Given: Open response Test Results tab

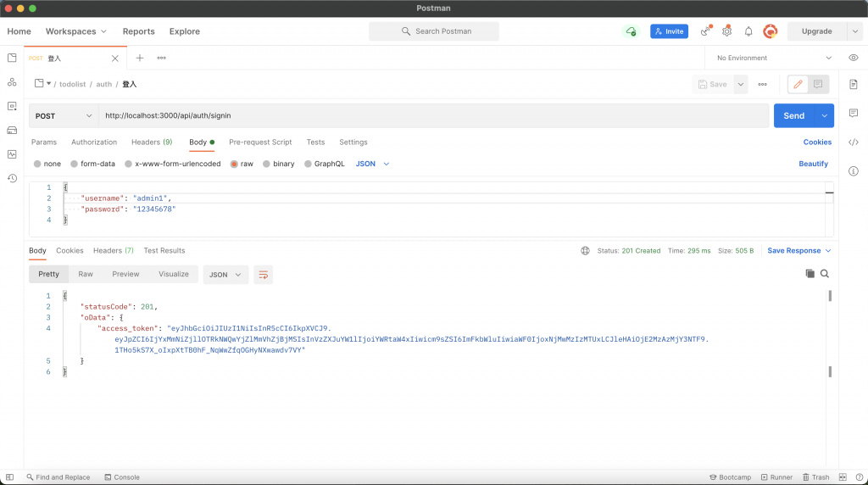Looking at the screenshot, I should [x=164, y=251].
